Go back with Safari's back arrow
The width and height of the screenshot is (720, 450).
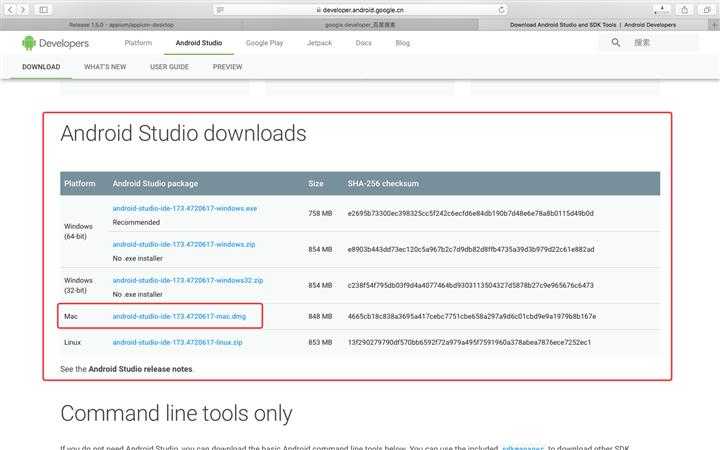point(10,9)
